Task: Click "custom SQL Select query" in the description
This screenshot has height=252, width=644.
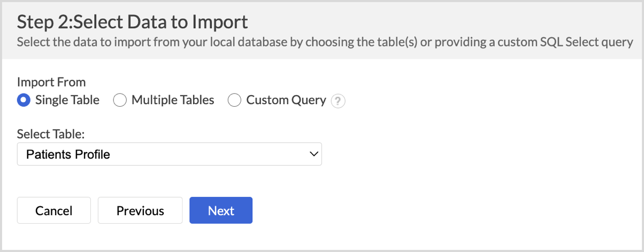Action: click(x=569, y=42)
